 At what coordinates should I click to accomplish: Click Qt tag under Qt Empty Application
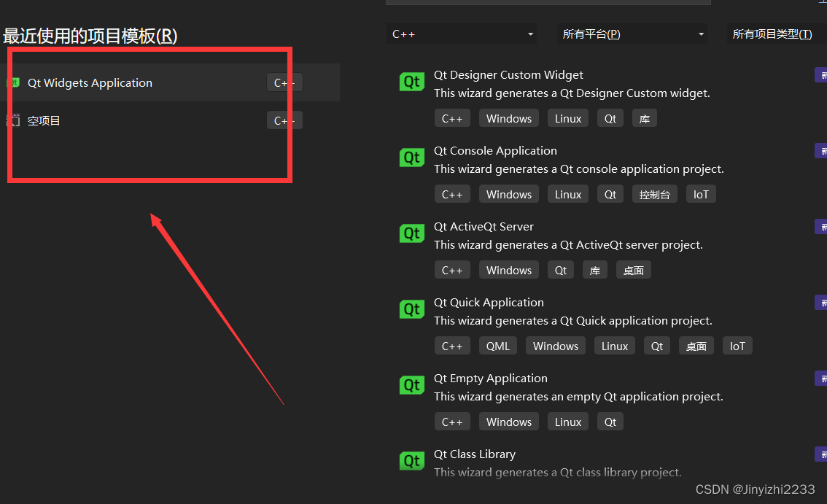[x=610, y=422]
